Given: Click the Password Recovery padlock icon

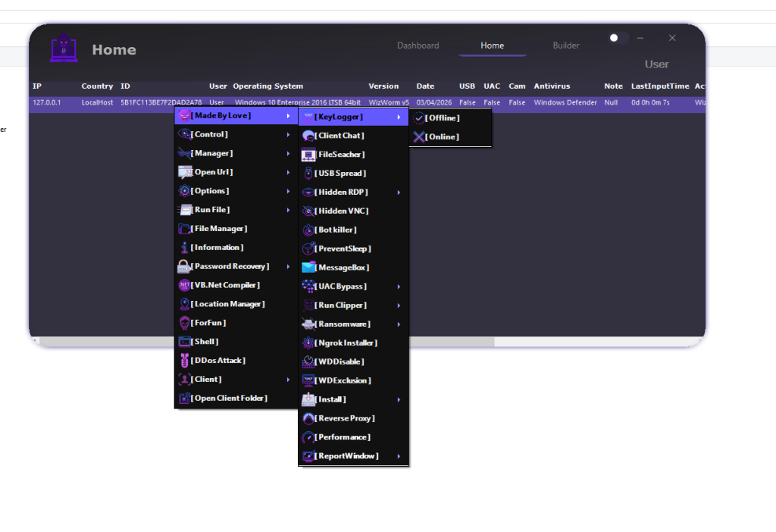Looking at the screenshot, I should [x=182, y=266].
